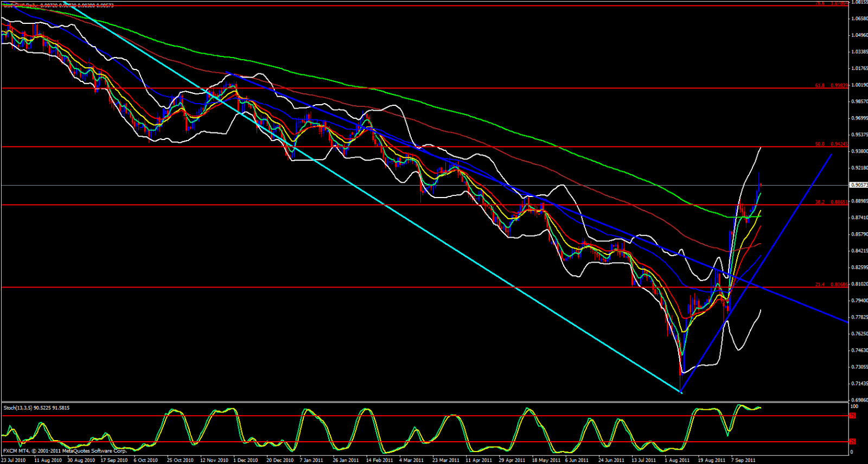Image resolution: width=868 pixels, height=464 pixels.
Task: Click the 0.76250 price axis label
Action: click(859, 334)
